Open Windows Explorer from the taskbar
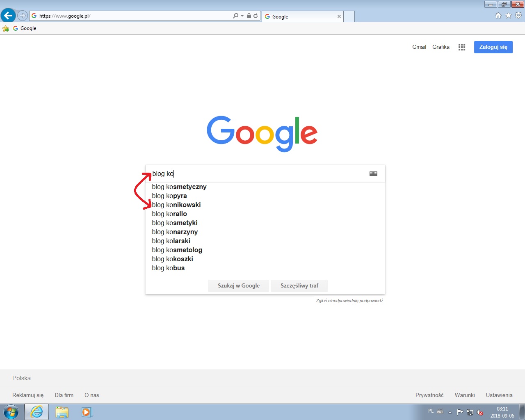Viewport: 525px width, 420px height. click(x=62, y=412)
